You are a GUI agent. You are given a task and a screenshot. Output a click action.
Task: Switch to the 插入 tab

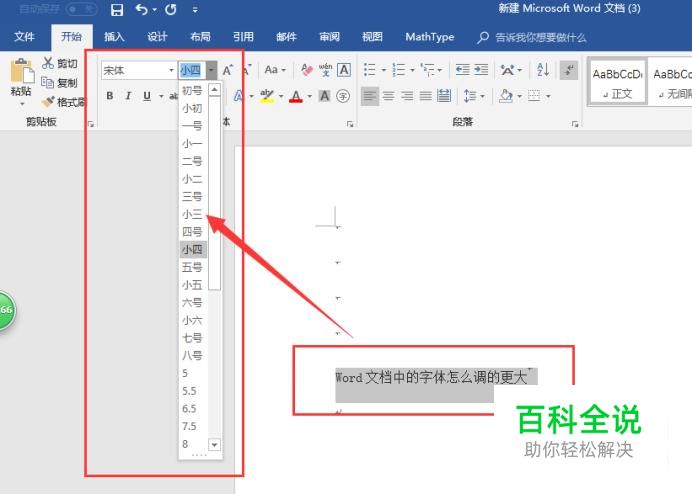click(114, 37)
